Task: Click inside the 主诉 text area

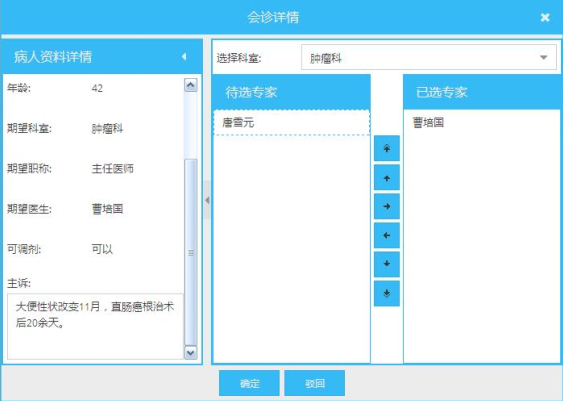Action: (x=96, y=326)
